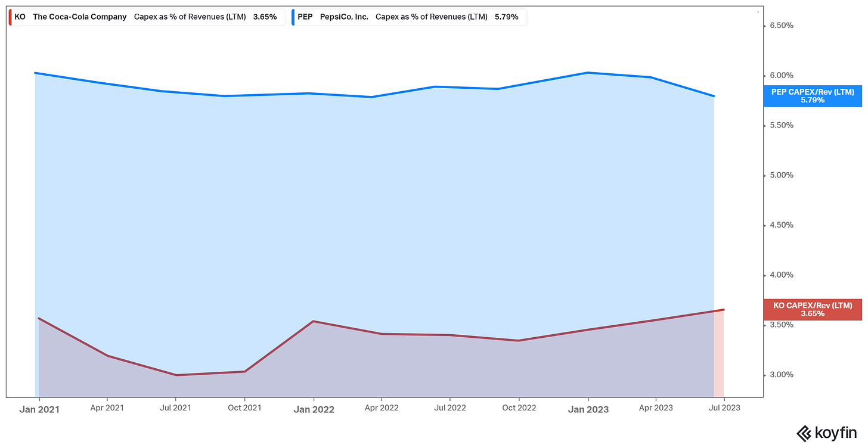Click the 5.50% y-axis value
Viewport: 868px width, 448px height.
[780, 126]
